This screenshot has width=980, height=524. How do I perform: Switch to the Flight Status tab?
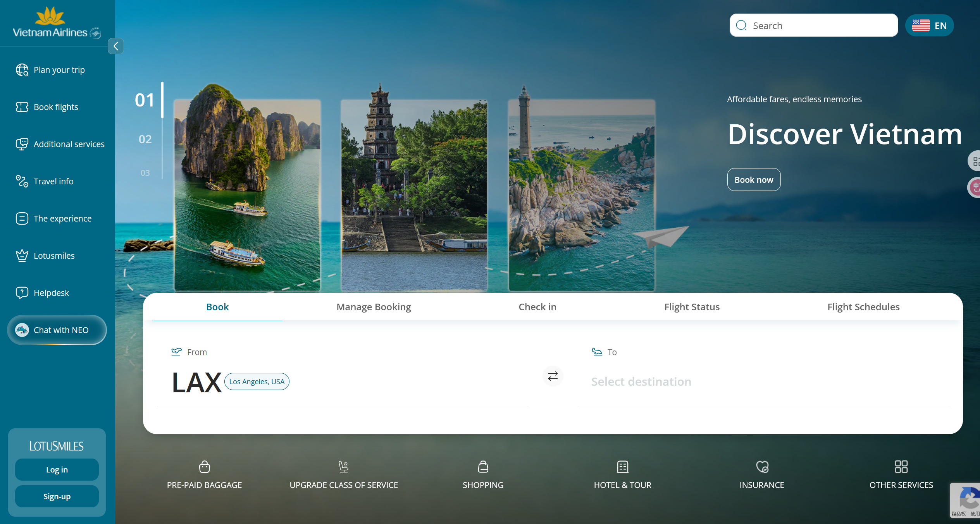(x=692, y=307)
